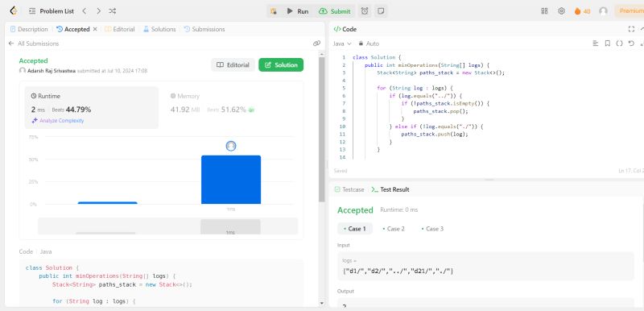Copy the submission link icon

[x=316, y=44]
